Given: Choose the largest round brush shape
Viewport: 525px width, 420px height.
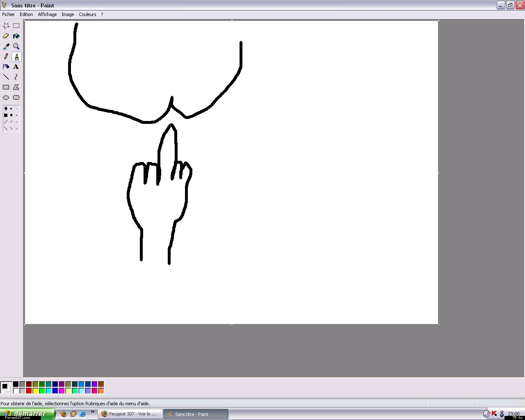Looking at the screenshot, I should click(6, 109).
